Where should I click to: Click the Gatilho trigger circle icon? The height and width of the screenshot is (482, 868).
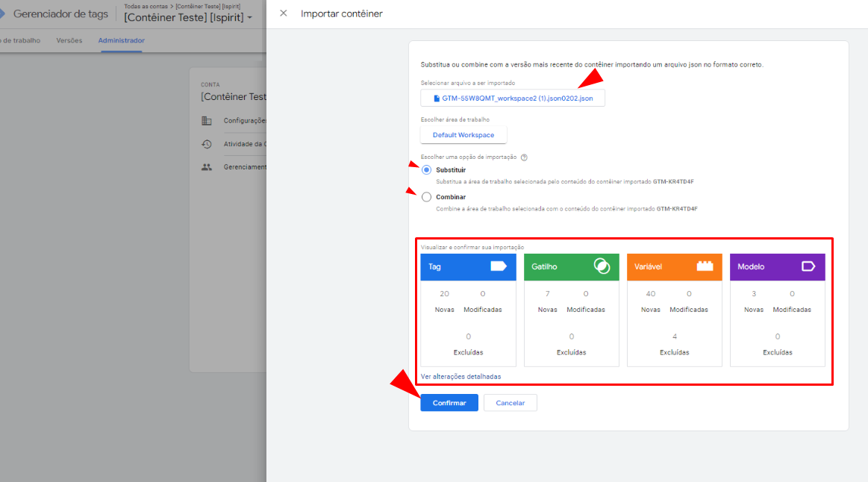(x=602, y=266)
